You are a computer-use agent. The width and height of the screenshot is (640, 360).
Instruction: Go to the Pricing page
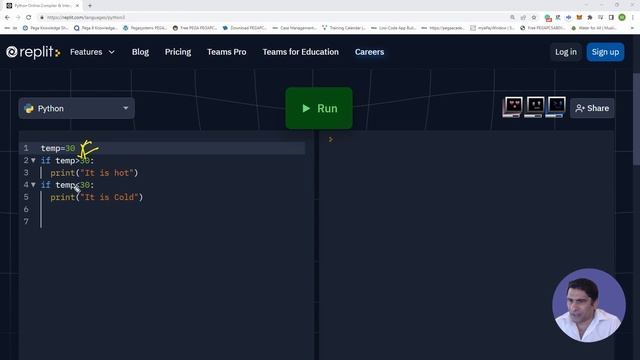click(x=178, y=52)
